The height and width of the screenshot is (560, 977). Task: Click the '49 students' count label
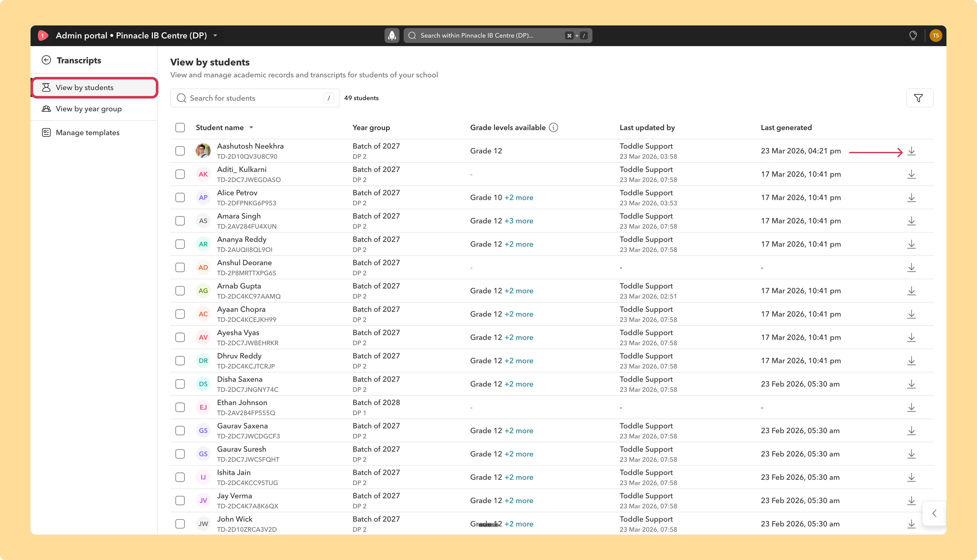click(361, 98)
